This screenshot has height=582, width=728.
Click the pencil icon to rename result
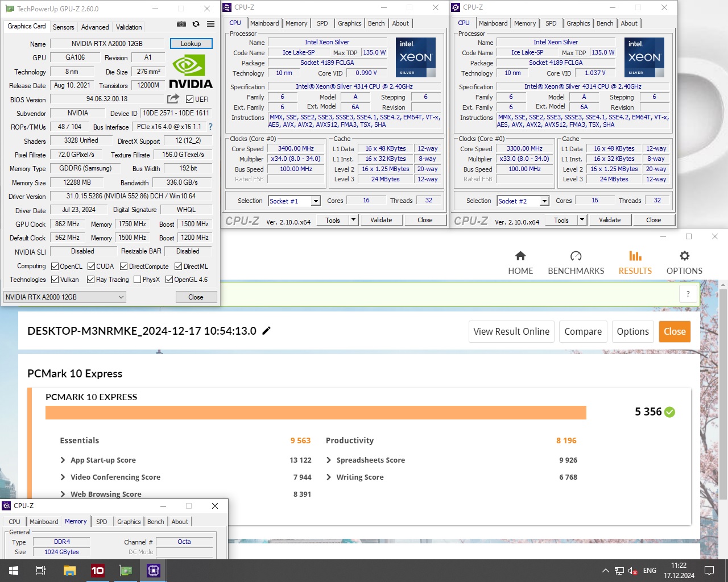[x=266, y=331]
